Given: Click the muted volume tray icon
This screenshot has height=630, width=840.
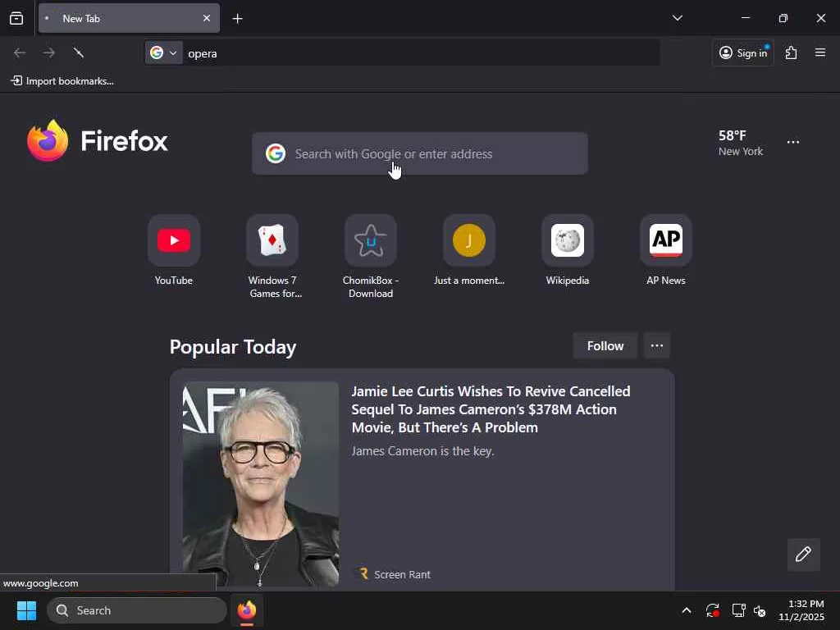Looking at the screenshot, I should pyautogui.click(x=760, y=610).
